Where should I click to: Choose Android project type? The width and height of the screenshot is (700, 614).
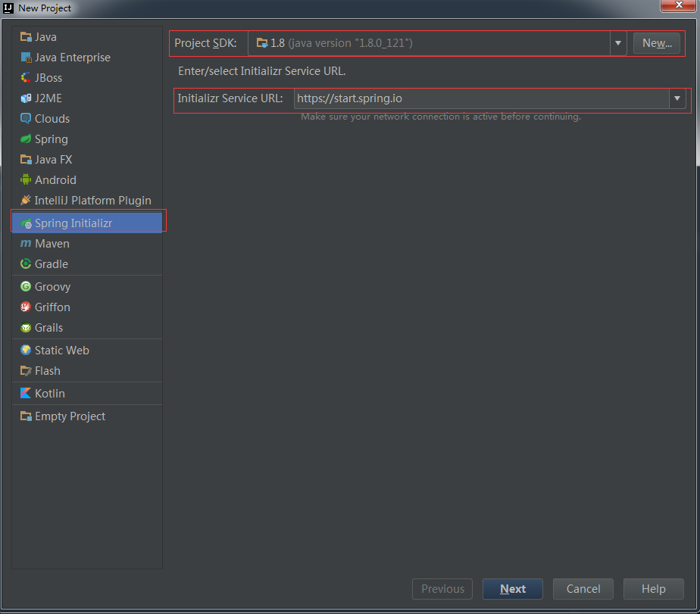pos(87,180)
